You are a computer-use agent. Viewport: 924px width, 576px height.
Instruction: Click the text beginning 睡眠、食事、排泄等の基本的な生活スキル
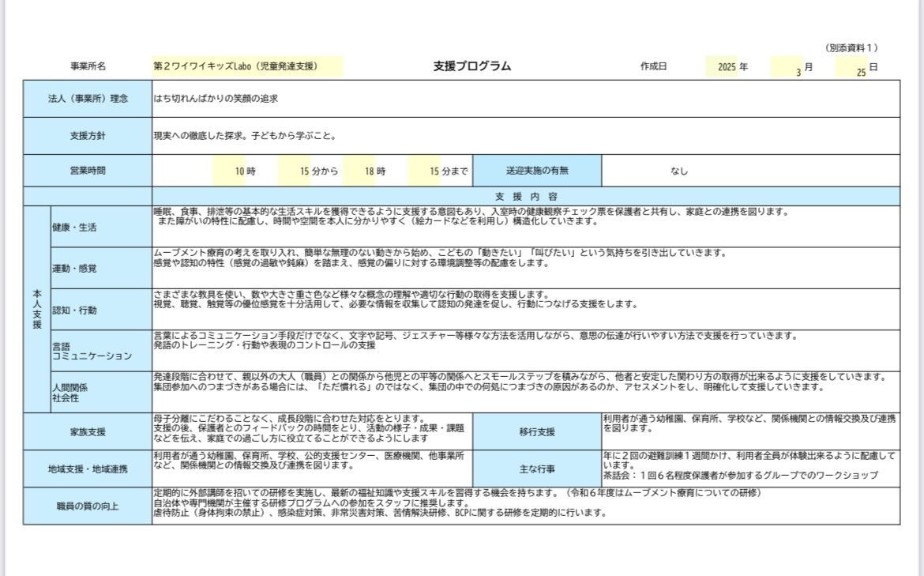pos(471,216)
